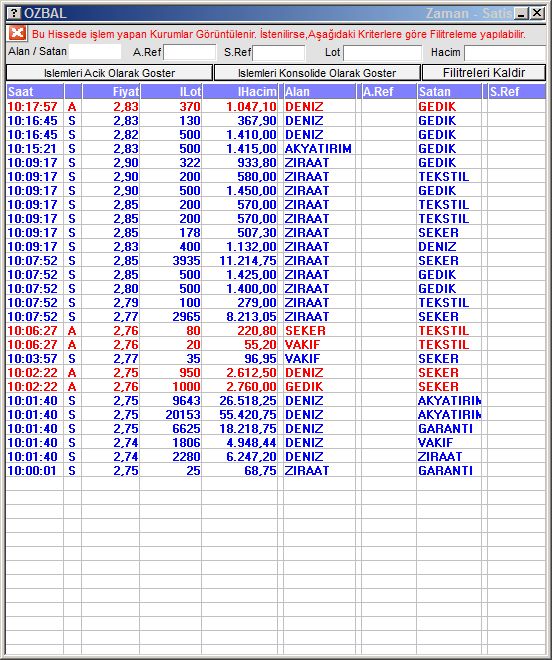Click the red X icon beside the info message
The width and height of the screenshot is (552, 660).
click(17, 33)
